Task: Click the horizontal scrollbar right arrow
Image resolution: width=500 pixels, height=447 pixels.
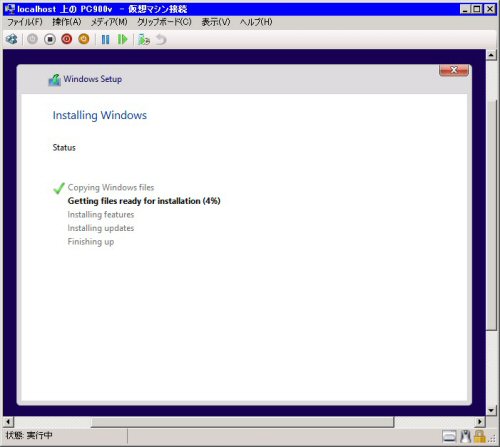Action: pos(479,422)
